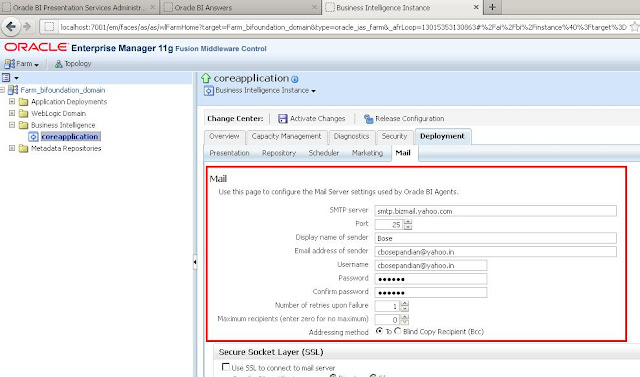Image resolution: width=640 pixels, height=377 pixels.
Task: Open a new browser tab with plus button
Action: 492,7
